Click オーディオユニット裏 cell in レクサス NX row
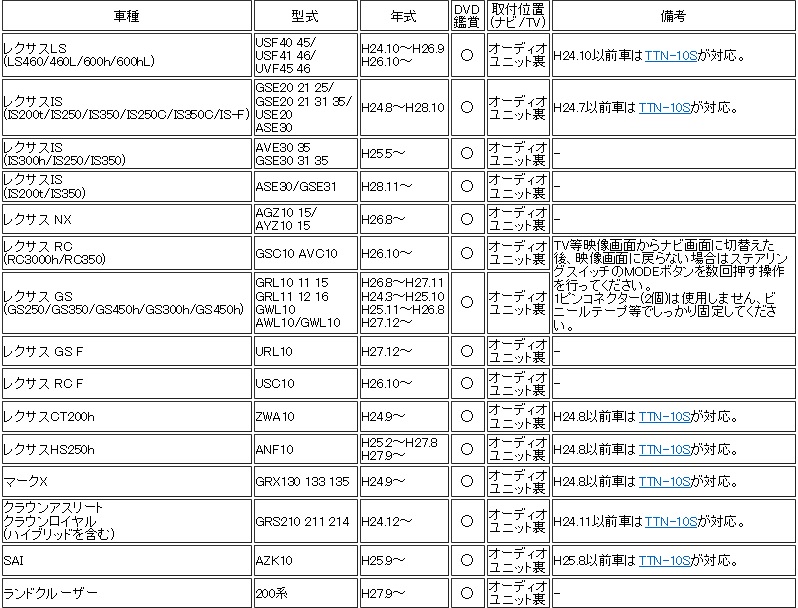Screen dimensions: 798x608 [518, 219]
